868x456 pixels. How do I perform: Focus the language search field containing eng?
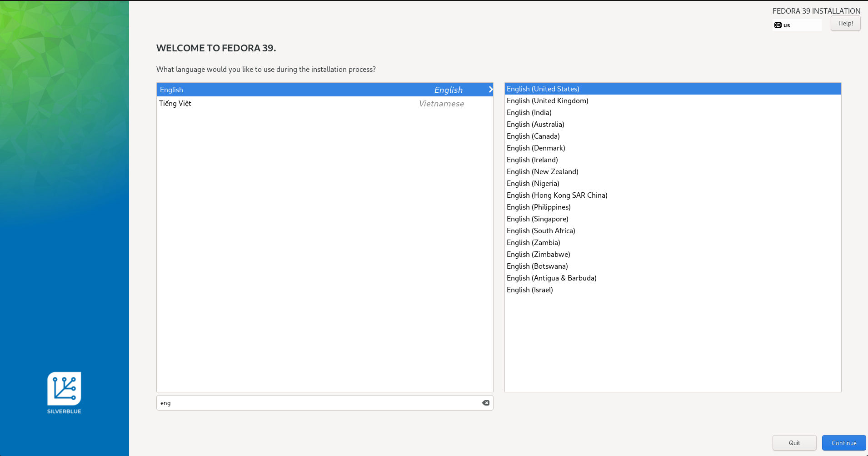click(x=318, y=403)
